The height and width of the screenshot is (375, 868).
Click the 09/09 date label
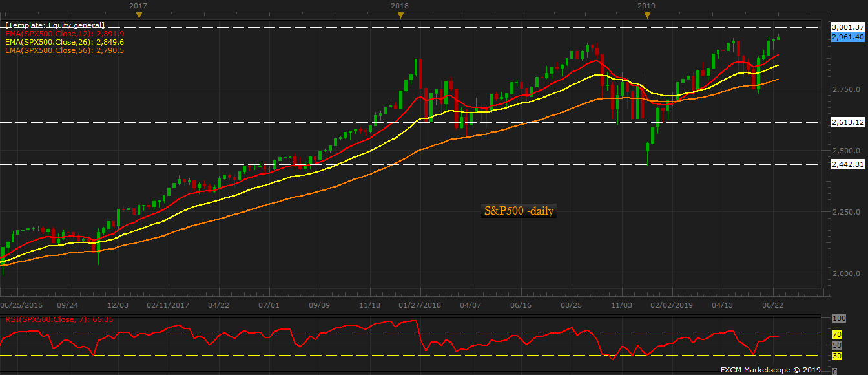320,305
